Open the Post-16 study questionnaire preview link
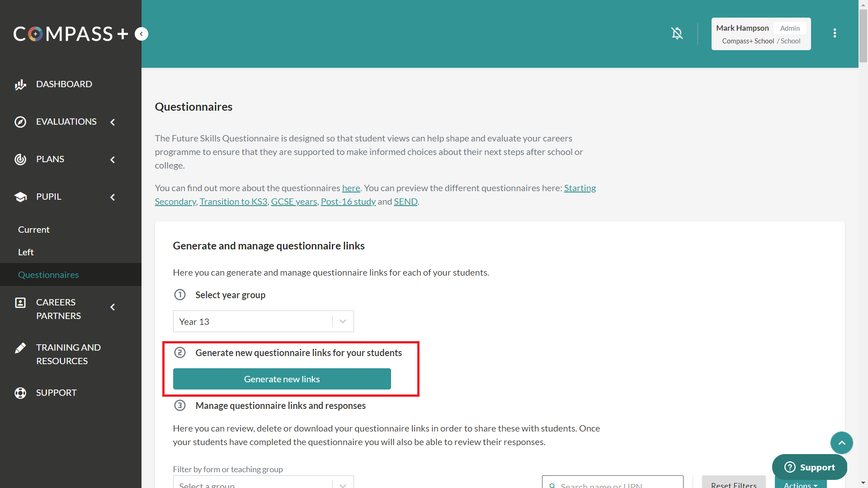 pyautogui.click(x=348, y=202)
